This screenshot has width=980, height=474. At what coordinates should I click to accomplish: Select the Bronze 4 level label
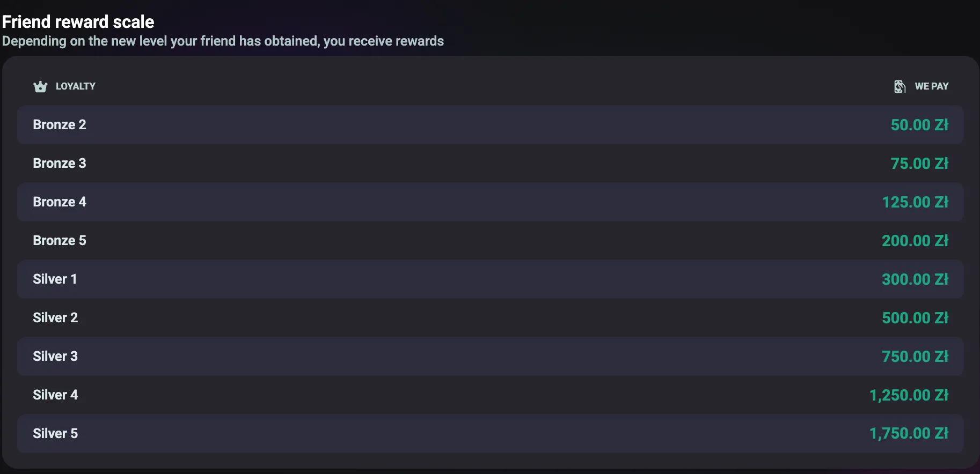pos(60,202)
